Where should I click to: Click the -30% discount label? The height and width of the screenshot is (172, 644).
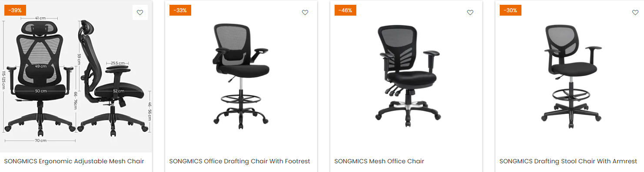click(x=511, y=10)
